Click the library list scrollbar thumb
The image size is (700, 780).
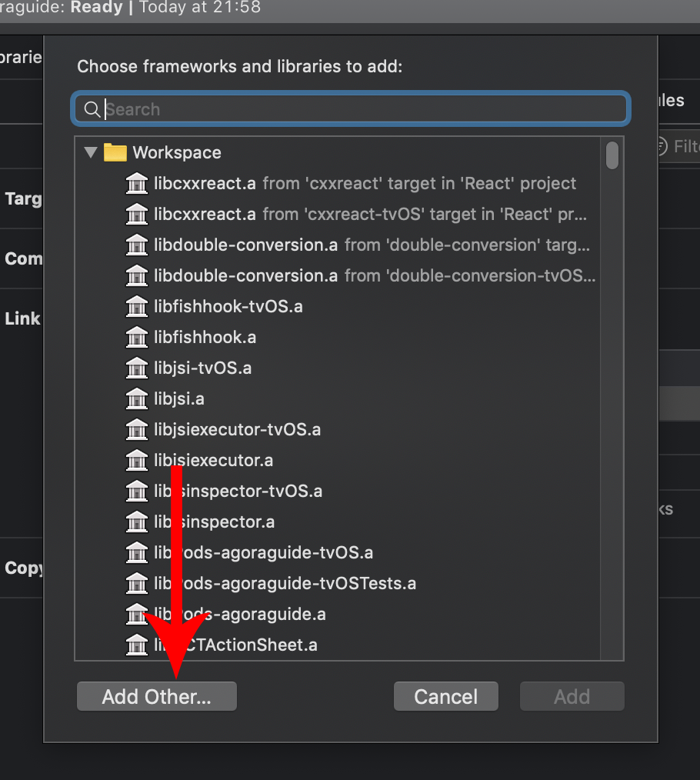click(612, 155)
